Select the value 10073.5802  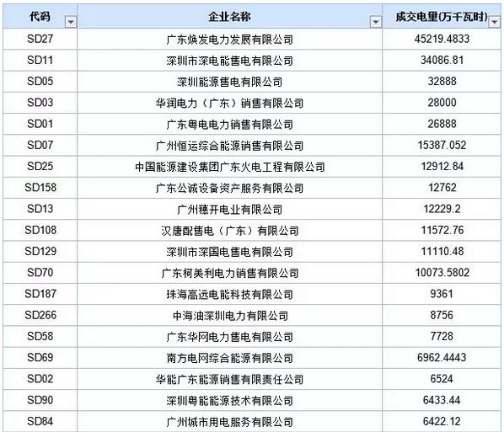442,273
